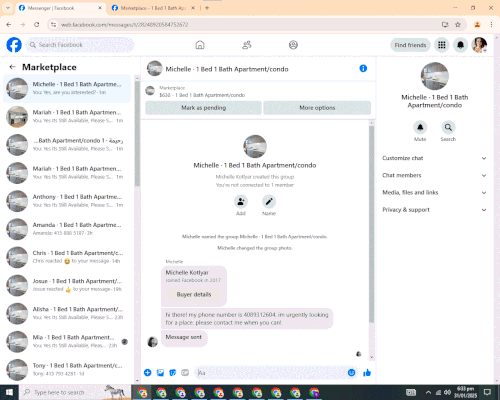Viewport: 500px width, 400px height.
Task: Open Chrome's three-dot menu
Action: click(x=491, y=24)
